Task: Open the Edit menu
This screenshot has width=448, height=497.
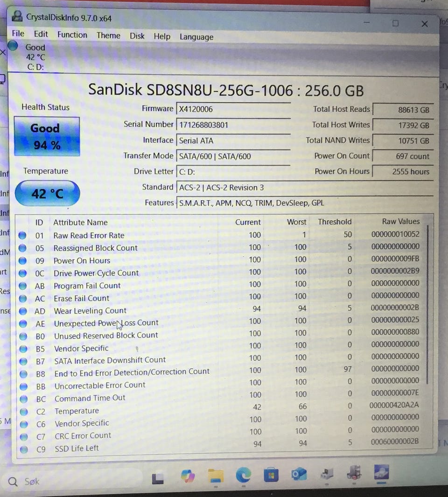Action: [41, 34]
